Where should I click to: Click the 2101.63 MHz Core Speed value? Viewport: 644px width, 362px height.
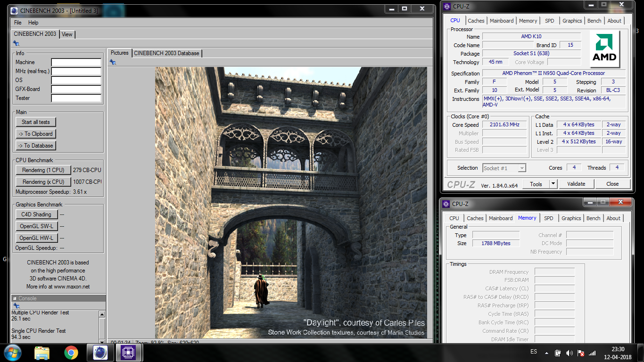pyautogui.click(x=504, y=125)
